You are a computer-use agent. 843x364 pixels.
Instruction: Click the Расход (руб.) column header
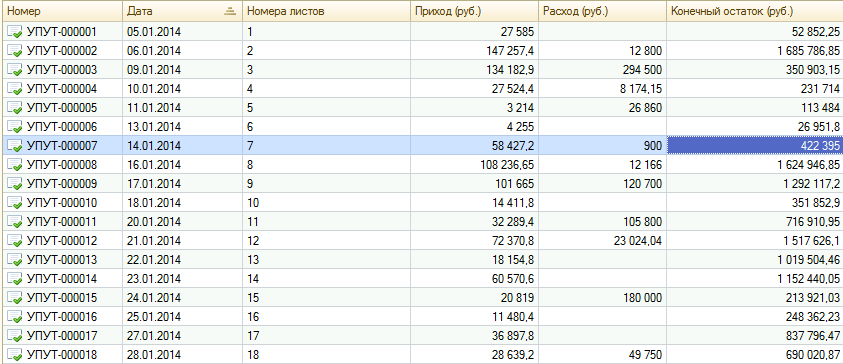pos(603,11)
